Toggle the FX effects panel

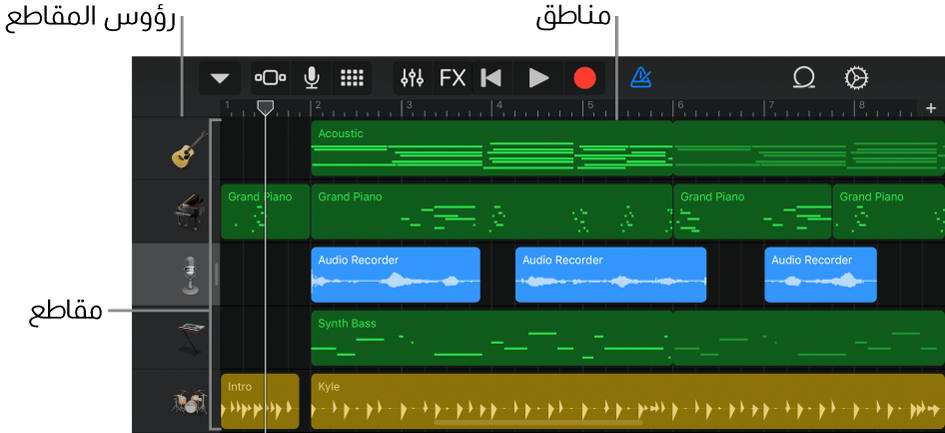452,78
